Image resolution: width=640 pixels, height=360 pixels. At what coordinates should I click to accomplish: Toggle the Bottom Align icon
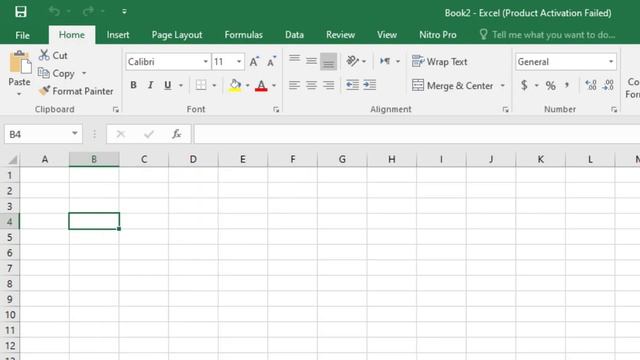click(x=328, y=61)
